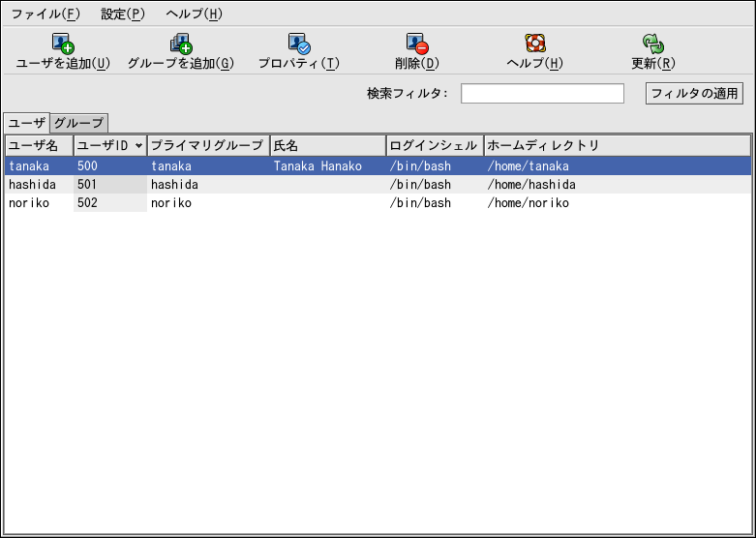
Task: Click the Refresh (更新) toolbar icon
Action: click(x=652, y=44)
